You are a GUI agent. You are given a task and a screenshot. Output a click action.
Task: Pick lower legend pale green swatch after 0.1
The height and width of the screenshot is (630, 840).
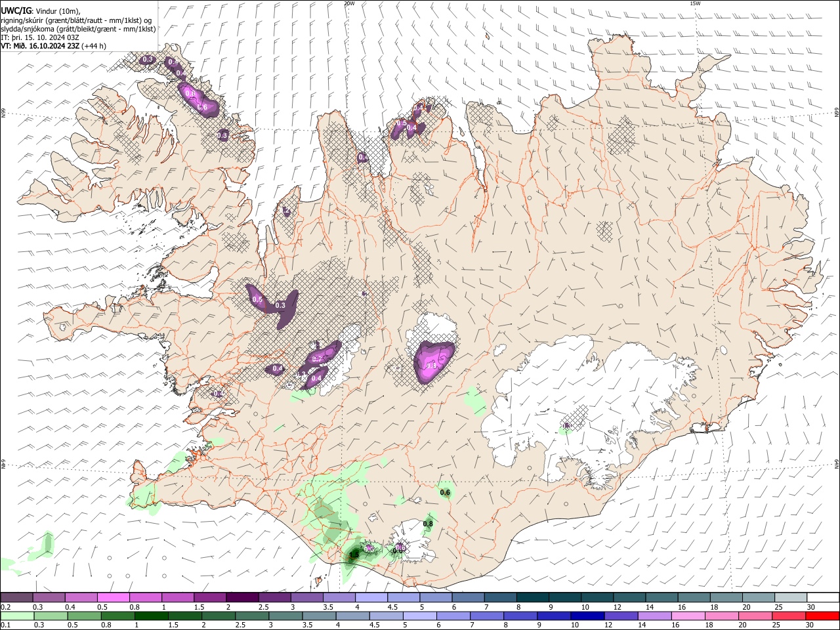click(17, 616)
